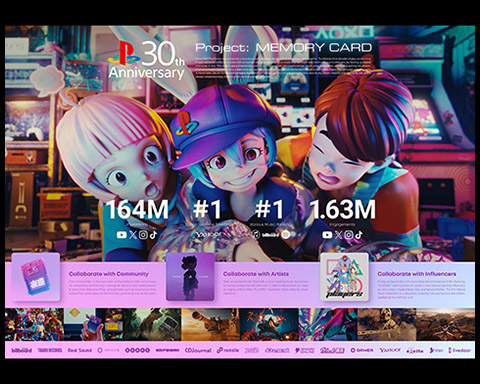Click the first gallery image with three characters

pos(34,324)
